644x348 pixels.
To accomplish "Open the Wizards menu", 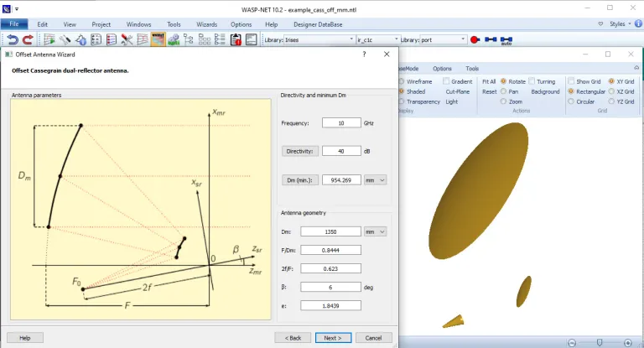I will point(206,24).
